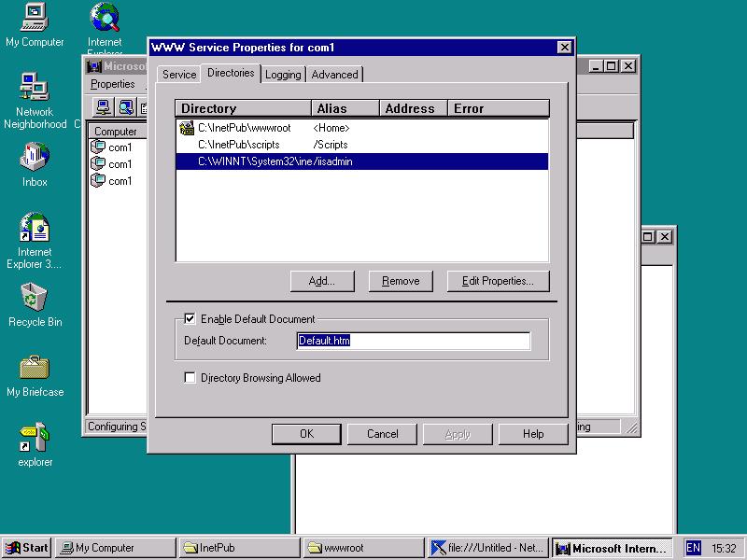Switch to the Logging tab

(x=283, y=75)
